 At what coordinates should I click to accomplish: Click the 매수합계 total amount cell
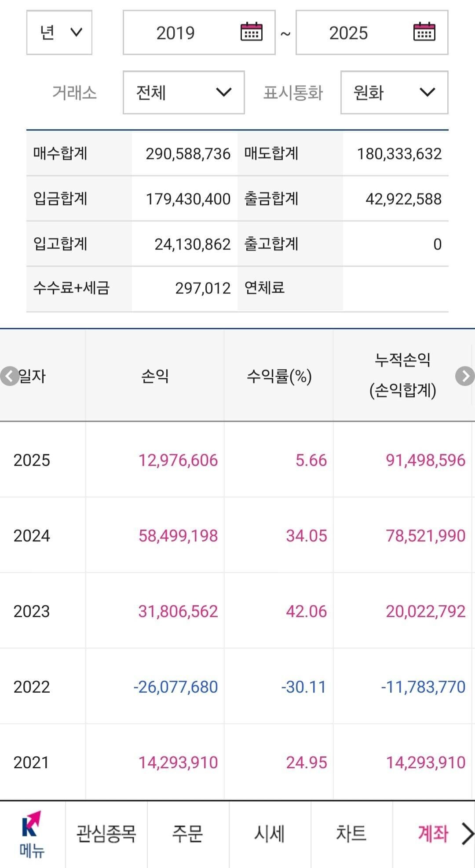pos(188,154)
